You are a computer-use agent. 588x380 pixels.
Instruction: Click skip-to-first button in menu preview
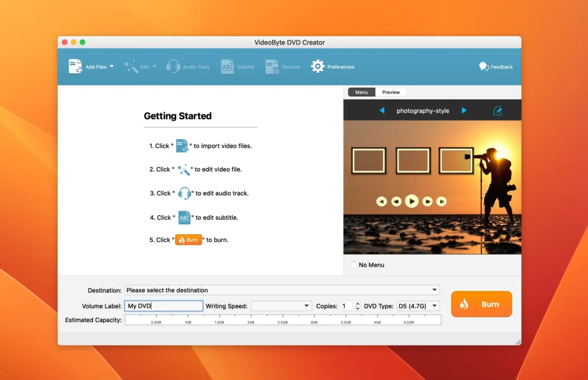tap(381, 201)
